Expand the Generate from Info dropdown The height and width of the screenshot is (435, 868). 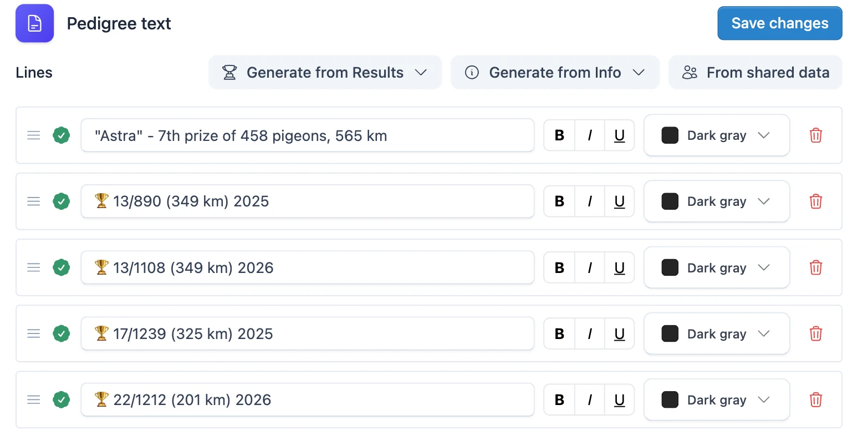(x=555, y=73)
